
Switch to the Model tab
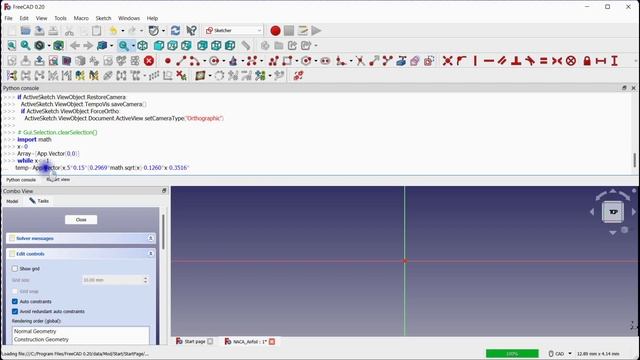pyautogui.click(x=12, y=201)
